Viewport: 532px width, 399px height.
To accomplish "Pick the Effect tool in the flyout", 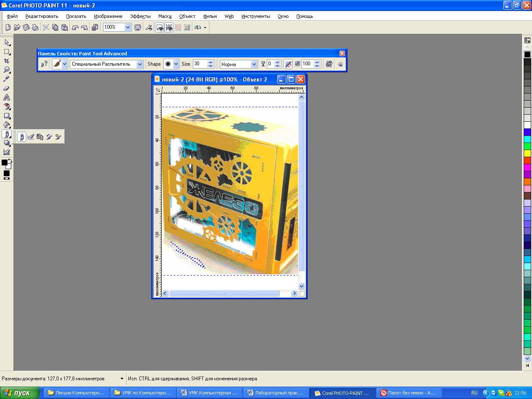I will 31,137.
